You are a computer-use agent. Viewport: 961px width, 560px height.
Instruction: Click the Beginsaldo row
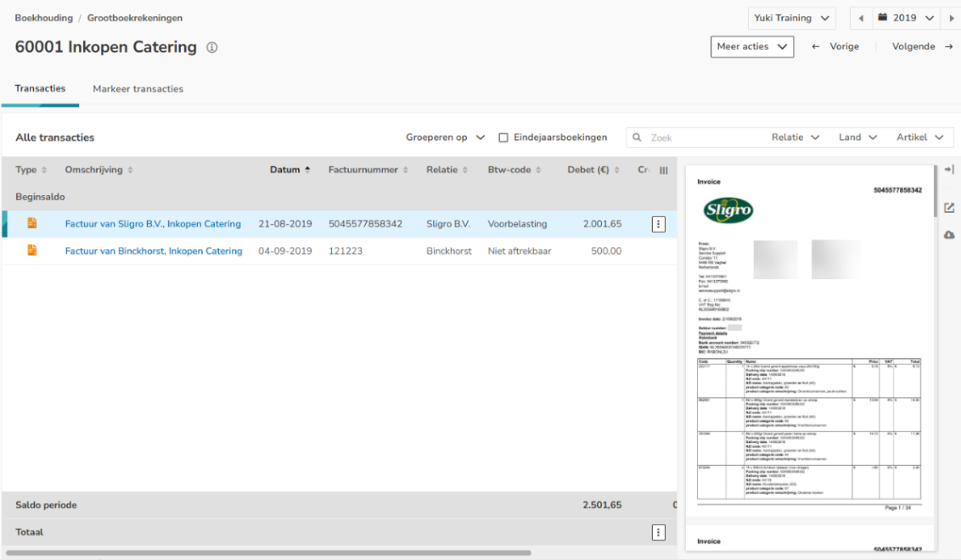(340, 197)
